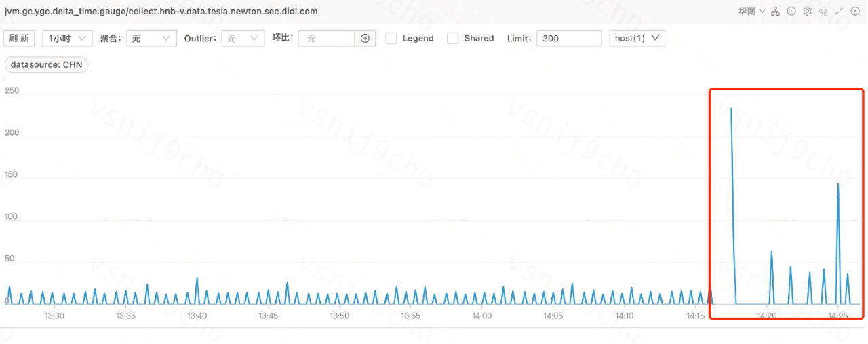This screenshot has width=868, height=344.
Task: Expand chart to fullscreen with arrows icon
Action: coord(840,12)
